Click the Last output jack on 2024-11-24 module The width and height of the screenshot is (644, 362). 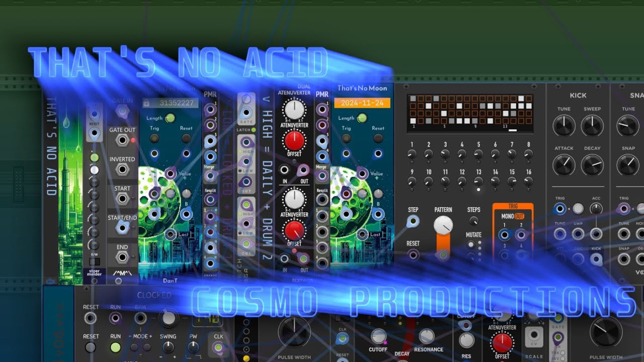(362, 234)
